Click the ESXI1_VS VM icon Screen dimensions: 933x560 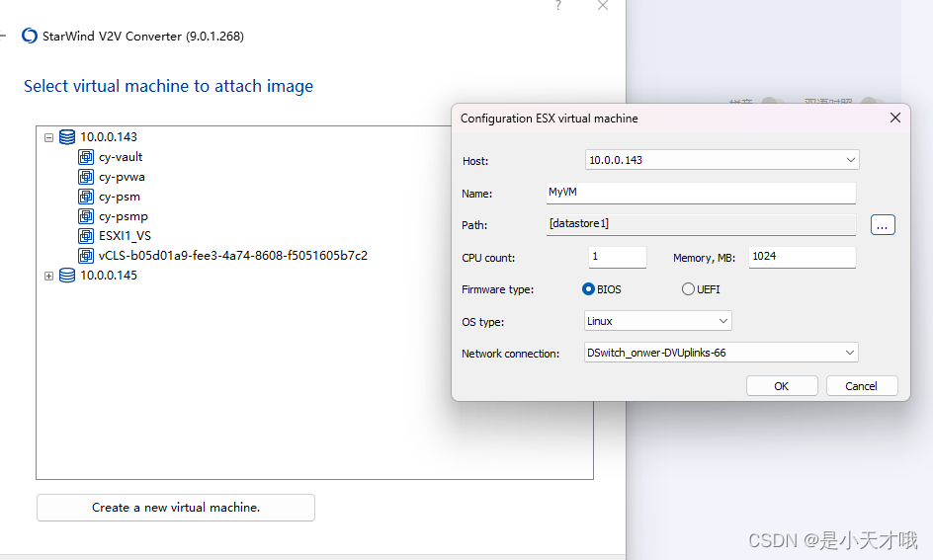pos(86,235)
